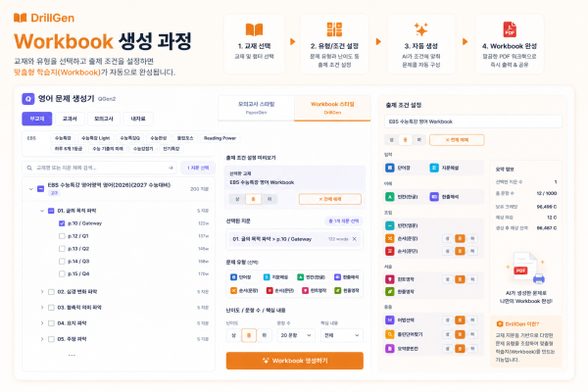Select the Reading Power filter chip

pyautogui.click(x=220, y=138)
